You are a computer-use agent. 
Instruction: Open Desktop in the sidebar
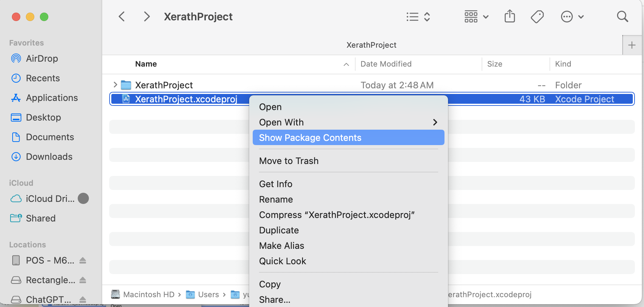[43, 117]
